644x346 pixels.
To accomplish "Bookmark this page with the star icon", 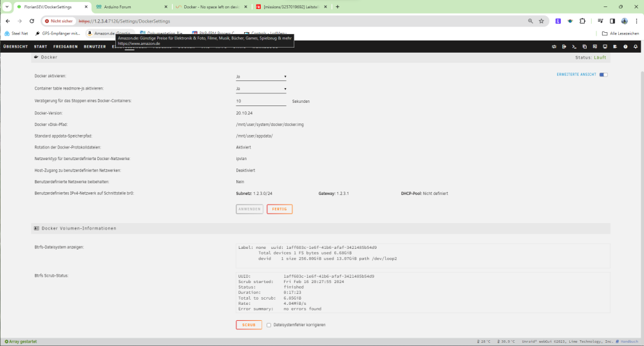I will click(x=542, y=21).
